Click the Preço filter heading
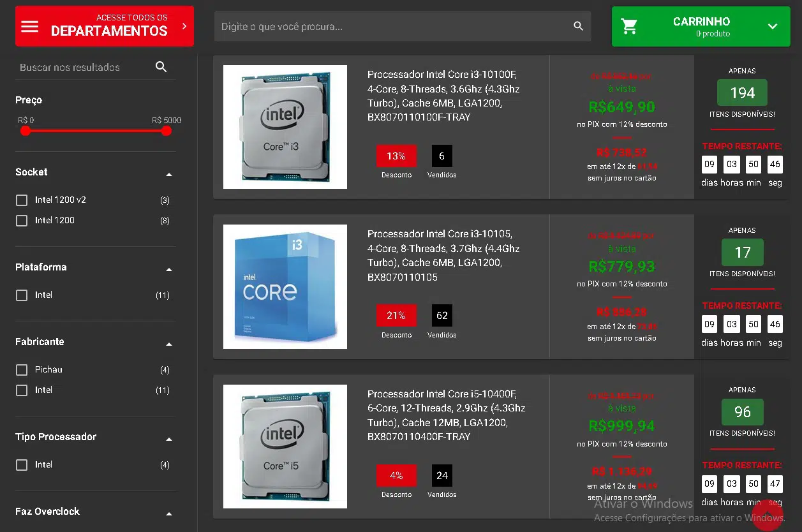Image resolution: width=802 pixels, height=532 pixels. 29,100
